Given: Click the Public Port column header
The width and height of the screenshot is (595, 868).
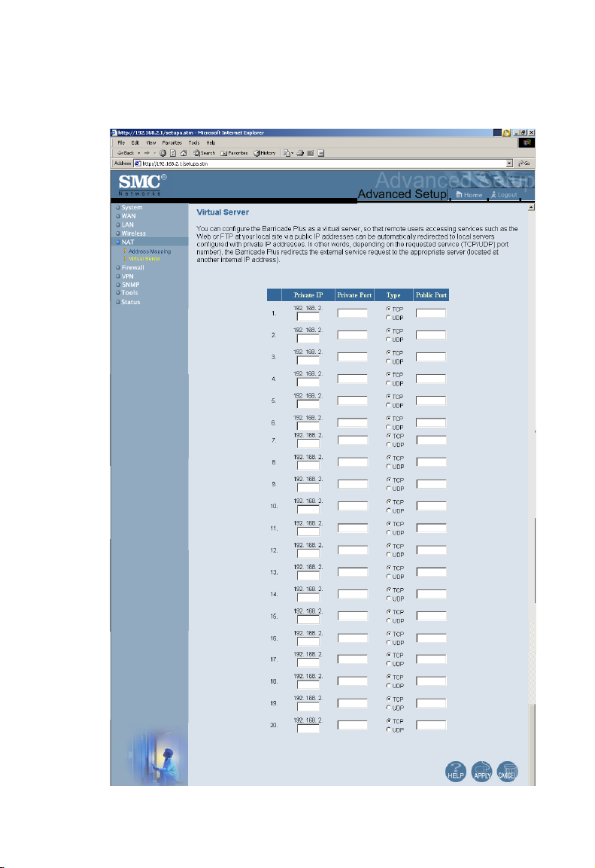Looking at the screenshot, I should click(431, 295).
